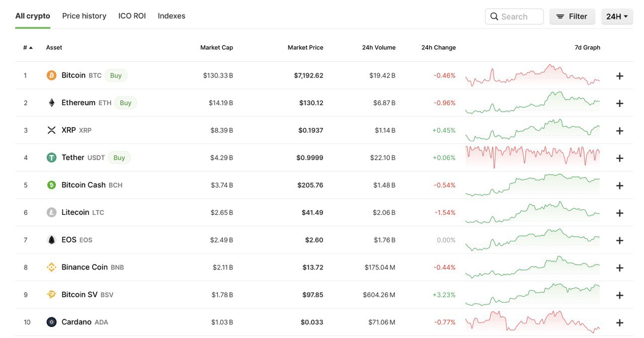Focus the Search input field
This screenshot has height=338, width=644.
click(514, 17)
